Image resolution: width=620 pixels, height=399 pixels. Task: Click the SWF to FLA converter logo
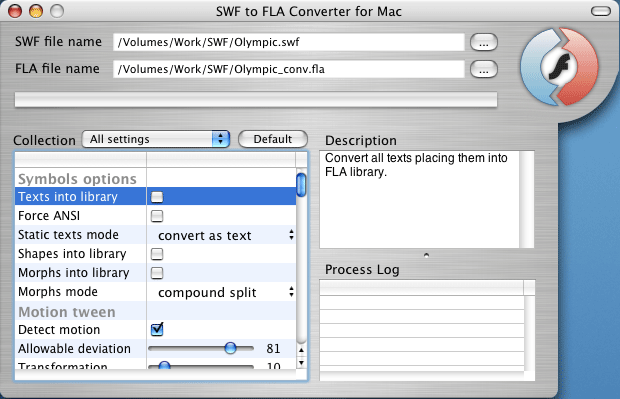[x=559, y=66]
